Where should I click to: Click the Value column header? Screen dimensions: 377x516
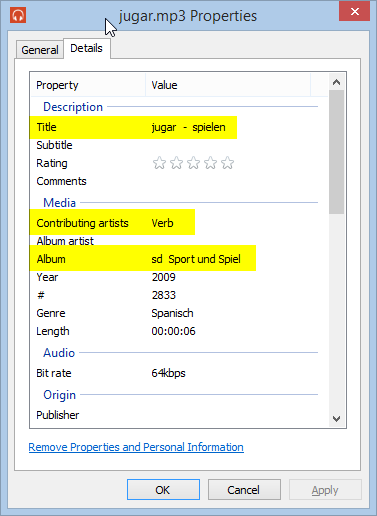pos(228,85)
